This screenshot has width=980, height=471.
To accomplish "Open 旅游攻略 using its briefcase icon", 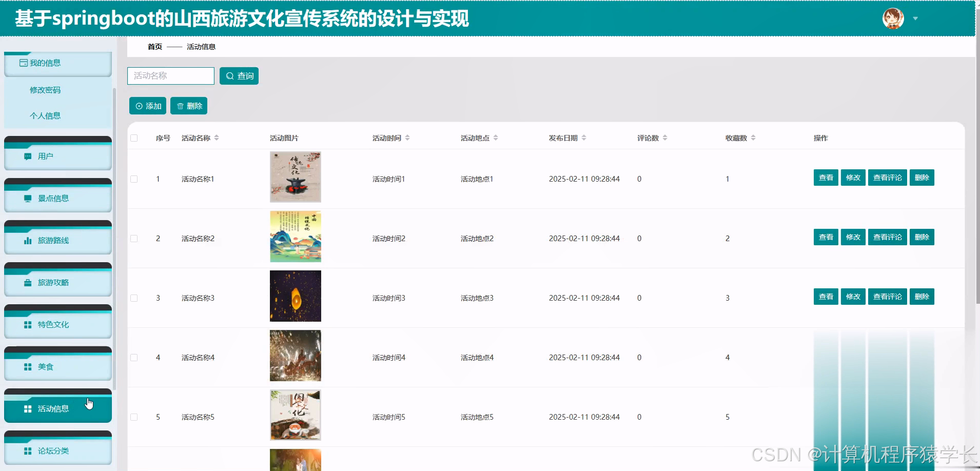I will pos(28,282).
